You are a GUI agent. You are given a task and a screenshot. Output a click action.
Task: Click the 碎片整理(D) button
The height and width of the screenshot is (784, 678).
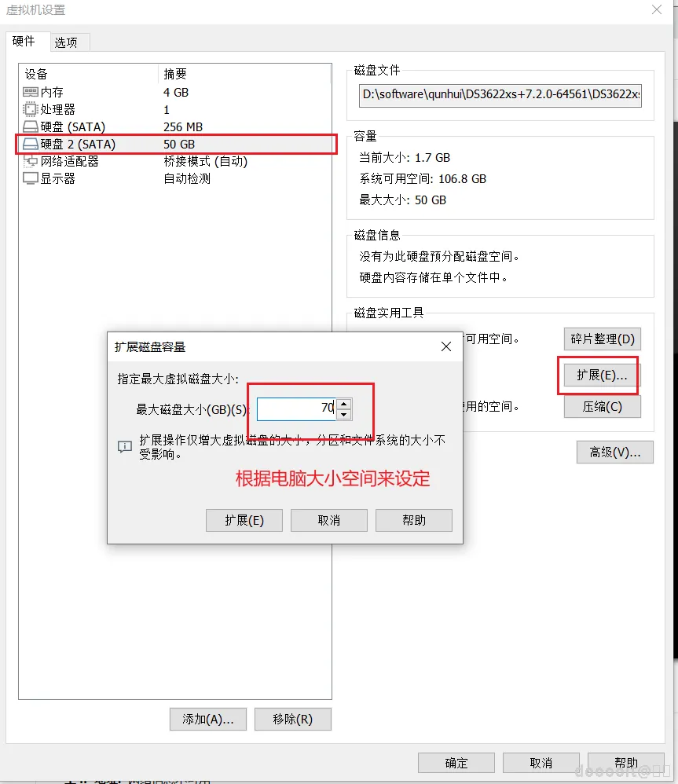click(x=602, y=339)
